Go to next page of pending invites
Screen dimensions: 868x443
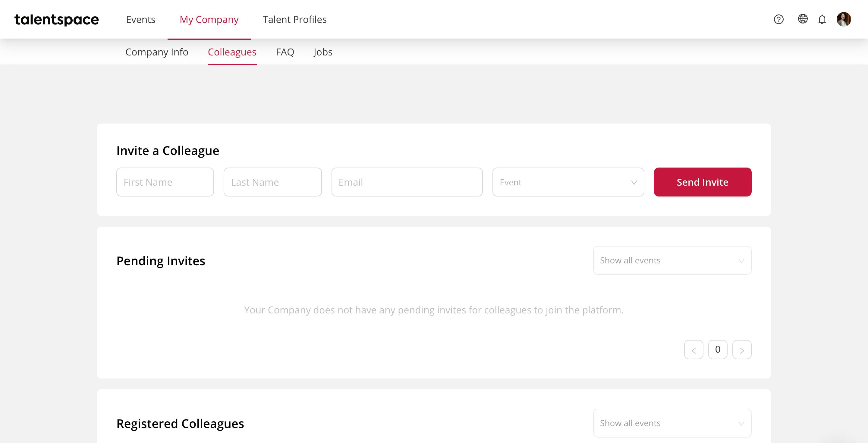pos(742,350)
